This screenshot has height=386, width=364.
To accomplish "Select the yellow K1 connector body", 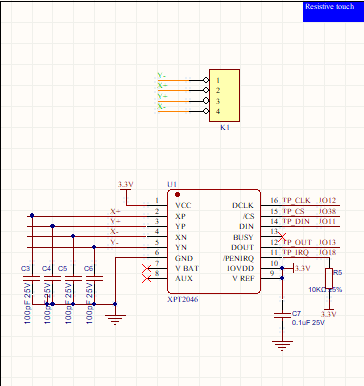I will click(224, 95).
